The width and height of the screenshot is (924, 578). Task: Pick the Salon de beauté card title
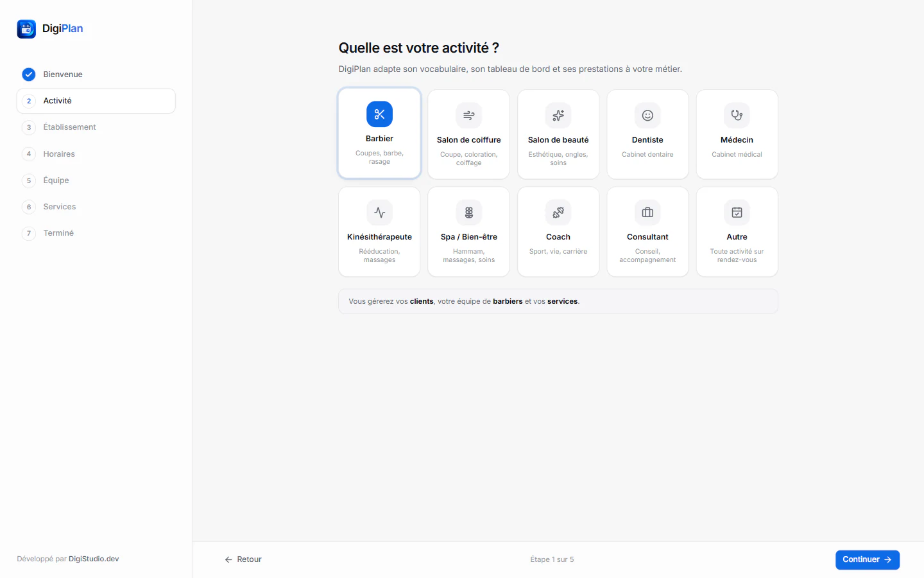pos(558,140)
